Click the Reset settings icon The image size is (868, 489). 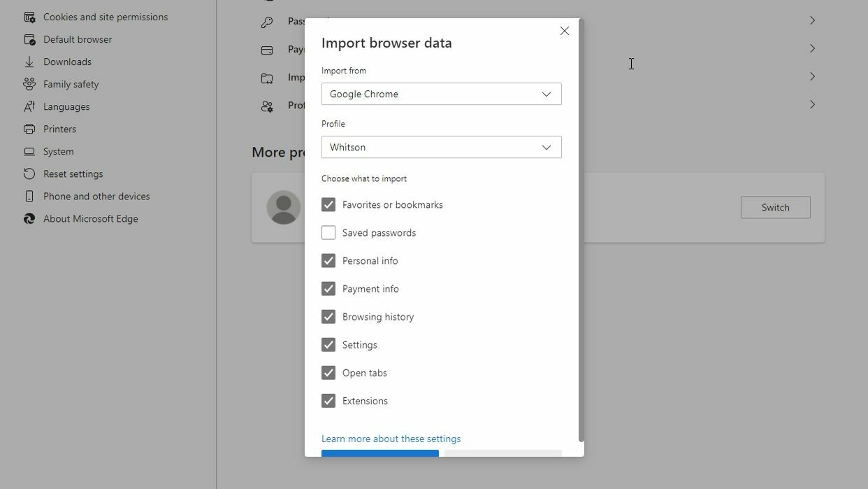[x=29, y=173]
